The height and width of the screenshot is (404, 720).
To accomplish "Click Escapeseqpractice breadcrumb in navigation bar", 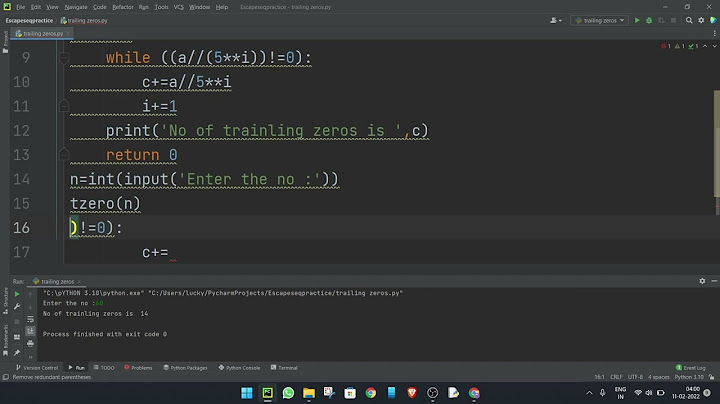I will [x=29, y=21].
